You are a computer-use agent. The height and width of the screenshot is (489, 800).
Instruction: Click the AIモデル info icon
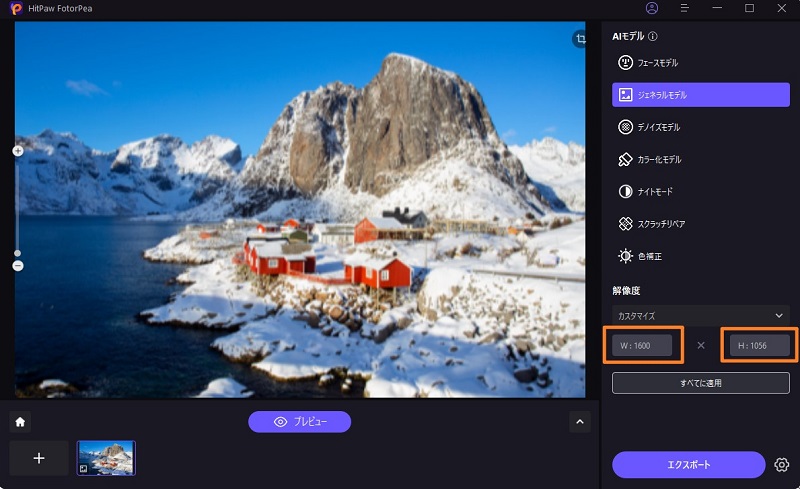point(653,36)
